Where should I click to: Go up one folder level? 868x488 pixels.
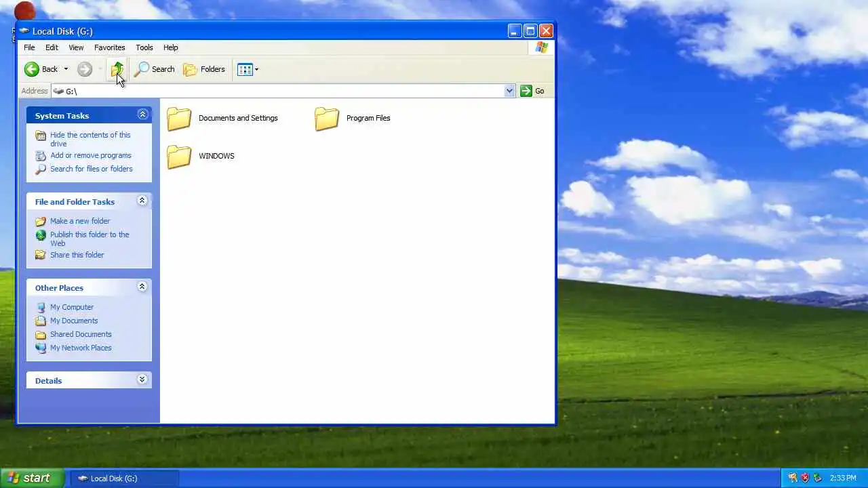click(x=117, y=69)
